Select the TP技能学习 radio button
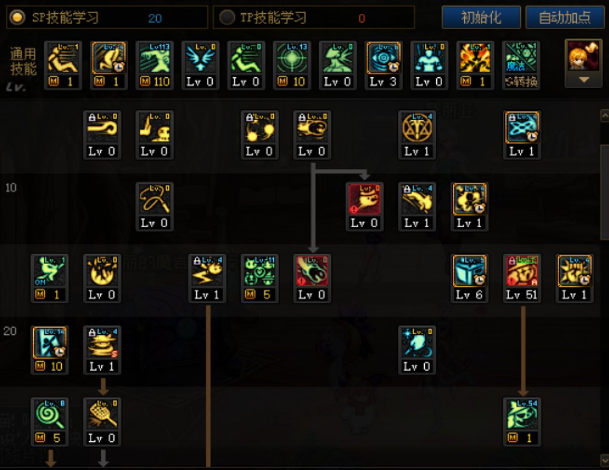 tap(227, 17)
